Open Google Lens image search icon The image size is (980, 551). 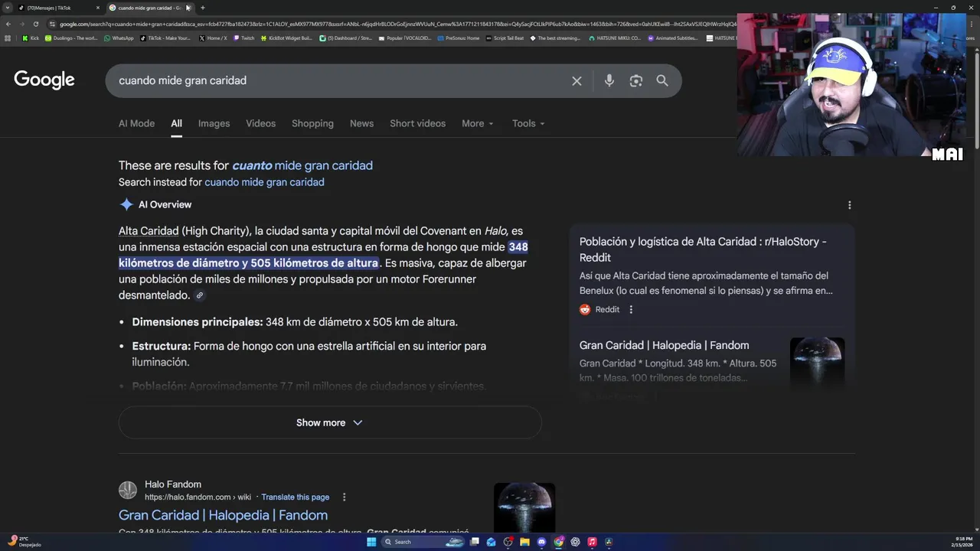pos(635,81)
